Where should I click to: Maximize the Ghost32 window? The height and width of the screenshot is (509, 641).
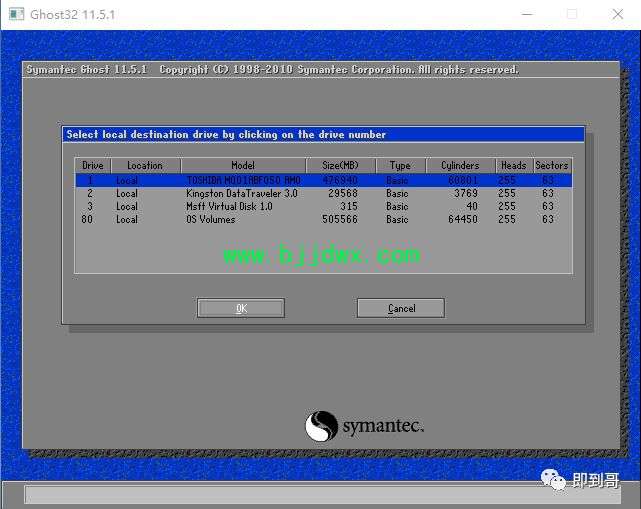pyautogui.click(x=572, y=14)
